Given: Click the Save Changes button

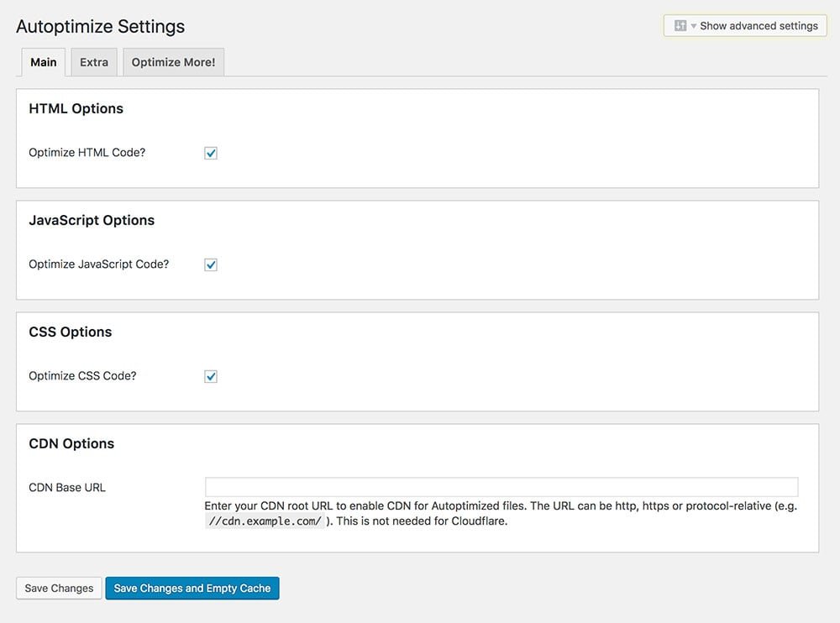Looking at the screenshot, I should click(x=59, y=589).
